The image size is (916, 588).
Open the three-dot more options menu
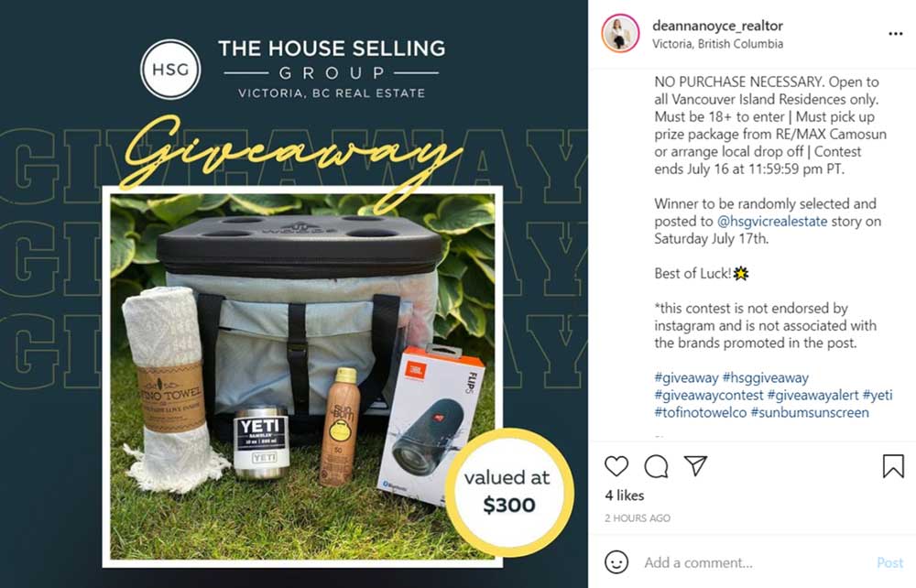coord(896,34)
